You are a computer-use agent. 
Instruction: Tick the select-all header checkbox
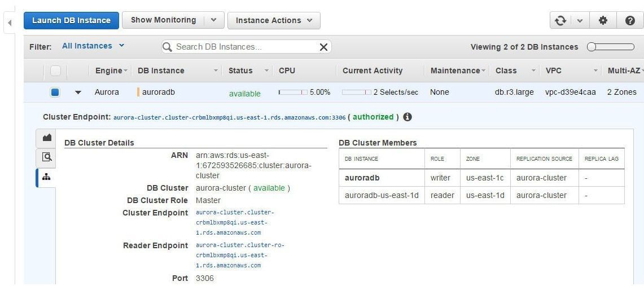point(55,71)
